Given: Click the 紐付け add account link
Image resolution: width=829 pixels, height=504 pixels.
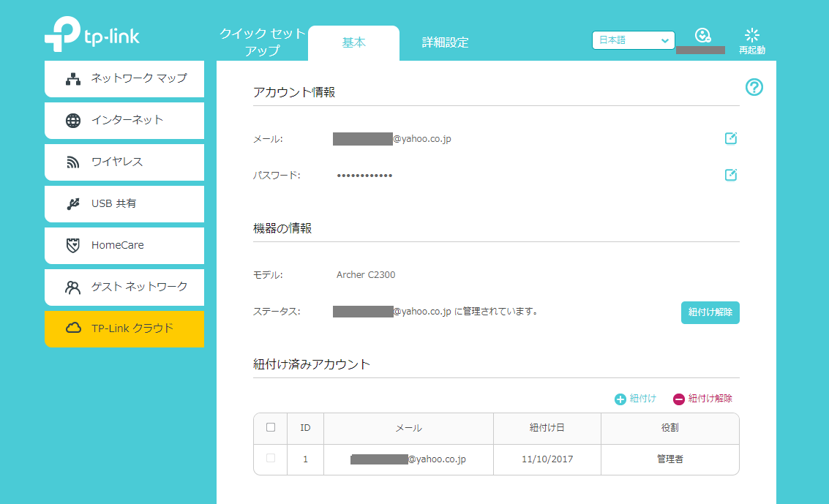Looking at the screenshot, I should point(634,399).
